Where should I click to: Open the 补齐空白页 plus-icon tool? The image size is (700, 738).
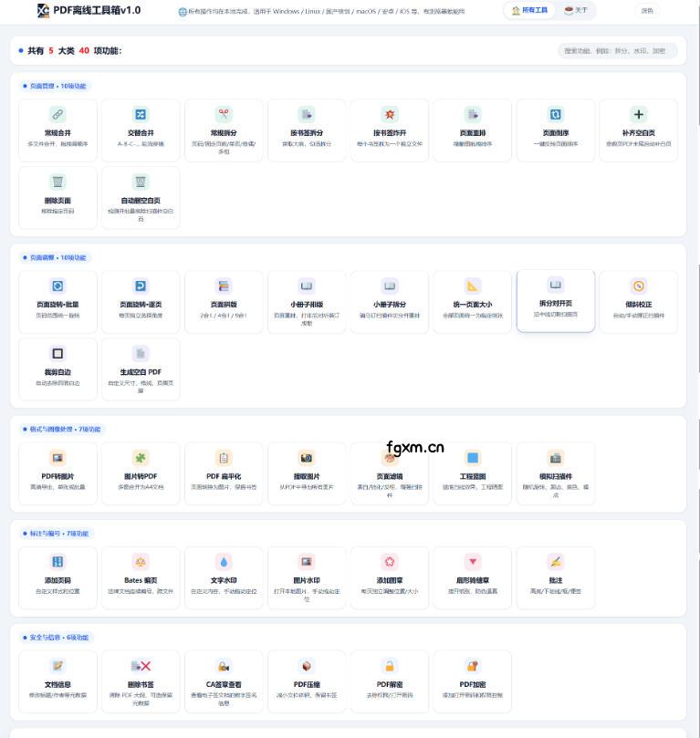638,130
